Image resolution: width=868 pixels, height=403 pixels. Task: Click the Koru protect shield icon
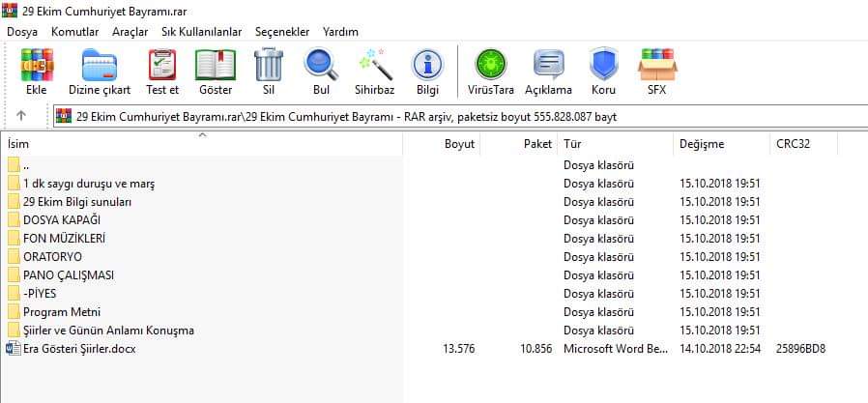(x=603, y=72)
